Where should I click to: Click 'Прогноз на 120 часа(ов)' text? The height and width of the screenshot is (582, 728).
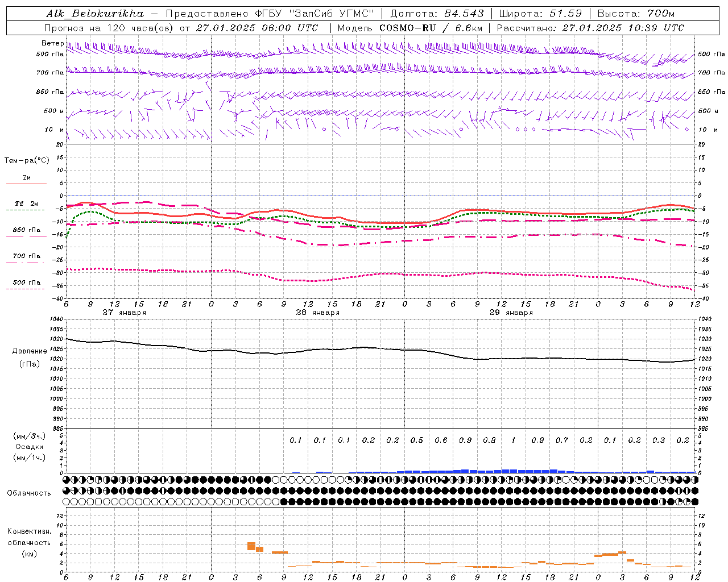point(109,28)
